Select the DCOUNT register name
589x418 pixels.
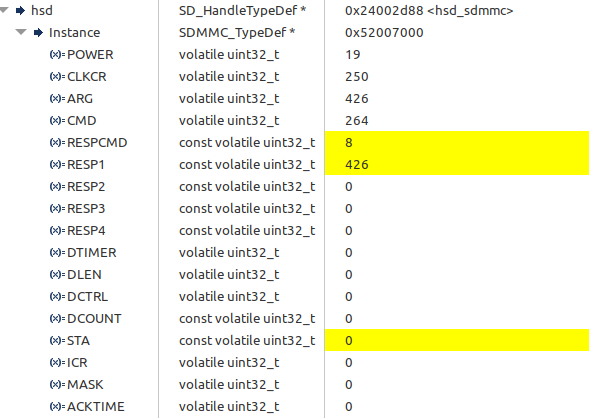click(94, 318)
